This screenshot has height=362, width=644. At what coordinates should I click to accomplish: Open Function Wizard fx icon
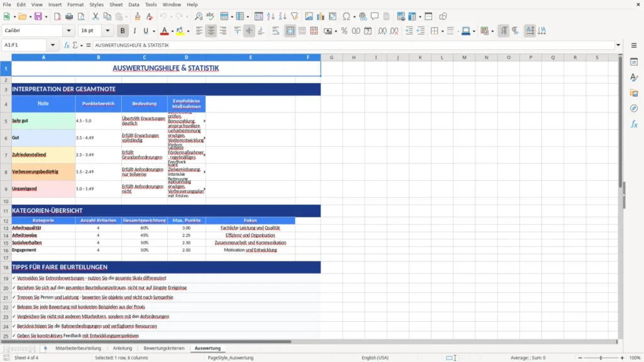coord(67,45)
